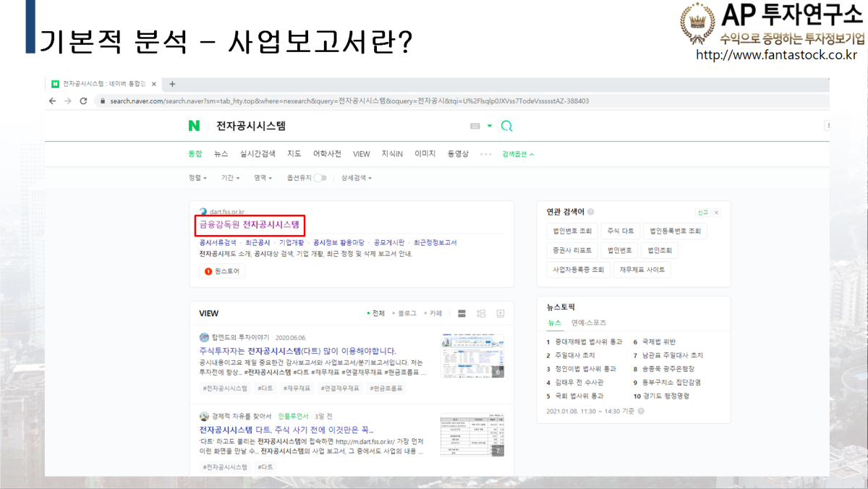This screenshot has width=868, height=489.
Task: Click the 원스토어 button
Action: [223, 271]
